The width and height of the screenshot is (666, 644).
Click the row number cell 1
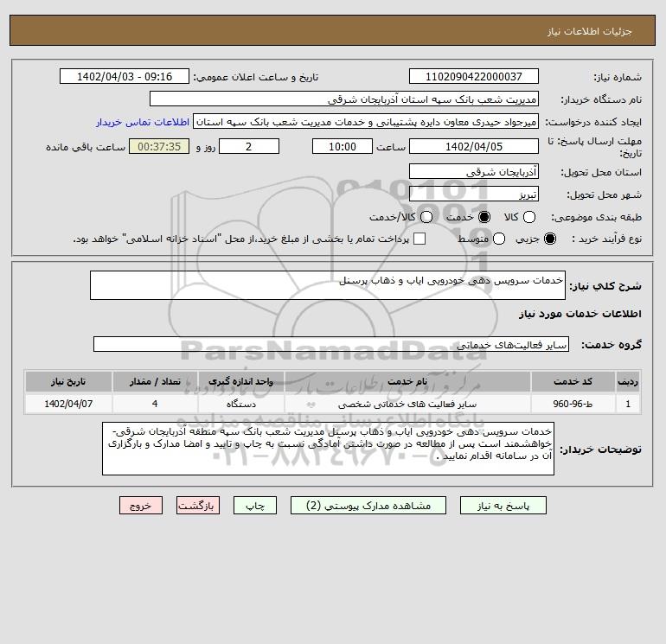click(x=628, y=404)
